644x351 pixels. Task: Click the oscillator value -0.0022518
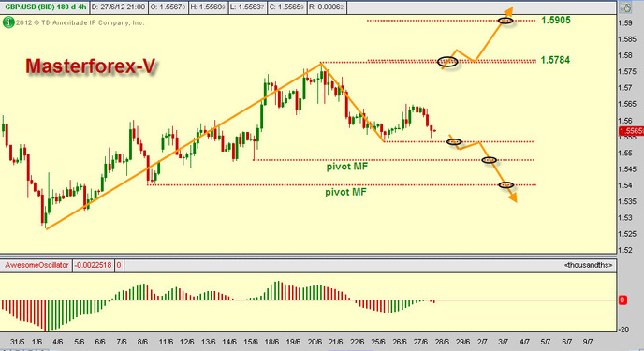tap(93, 265)
